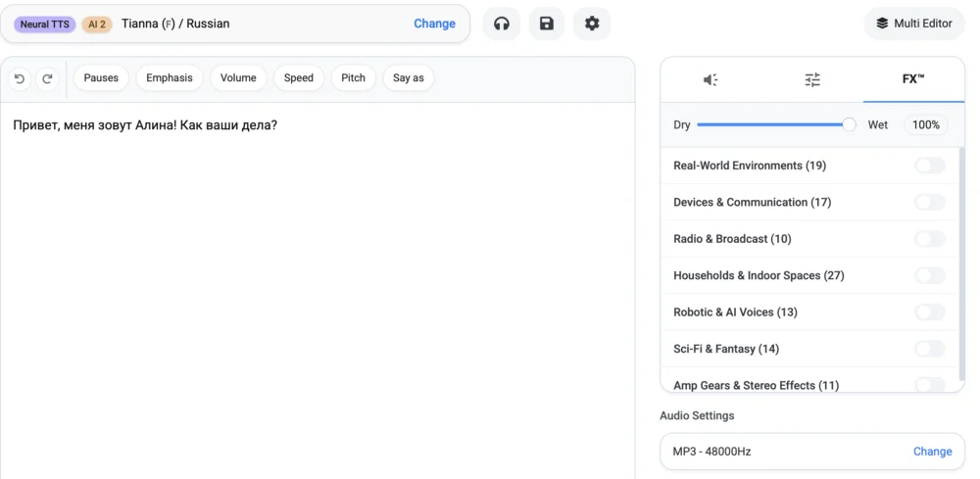Click Change for MP3 audio settings
This screenshot has width=980, height=479.
click(932, 452)
